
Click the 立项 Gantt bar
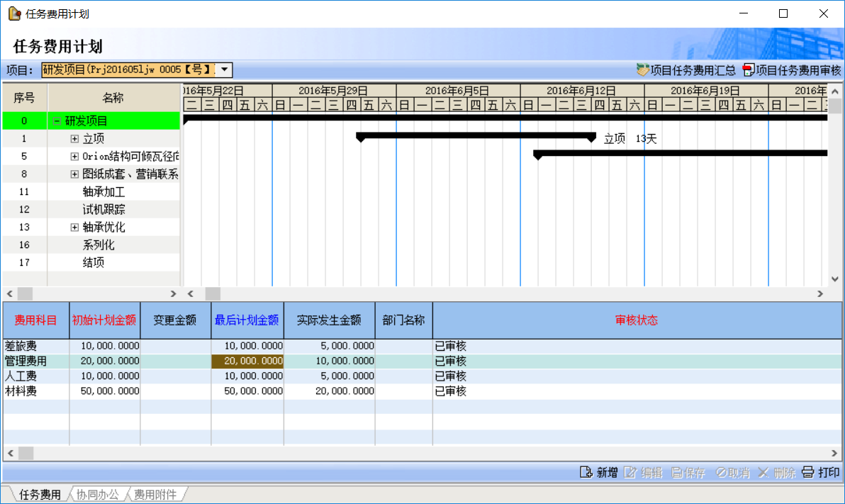pos(476,135)
